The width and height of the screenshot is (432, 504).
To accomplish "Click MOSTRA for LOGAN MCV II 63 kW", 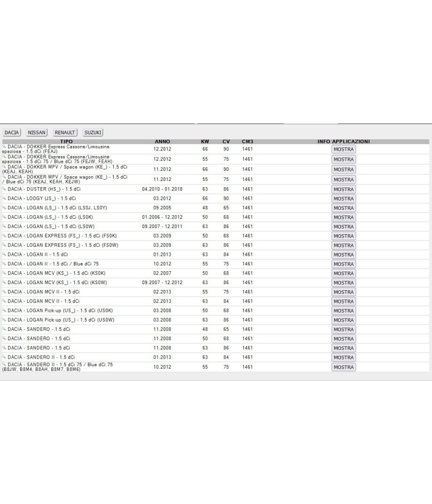I will 344,301.
